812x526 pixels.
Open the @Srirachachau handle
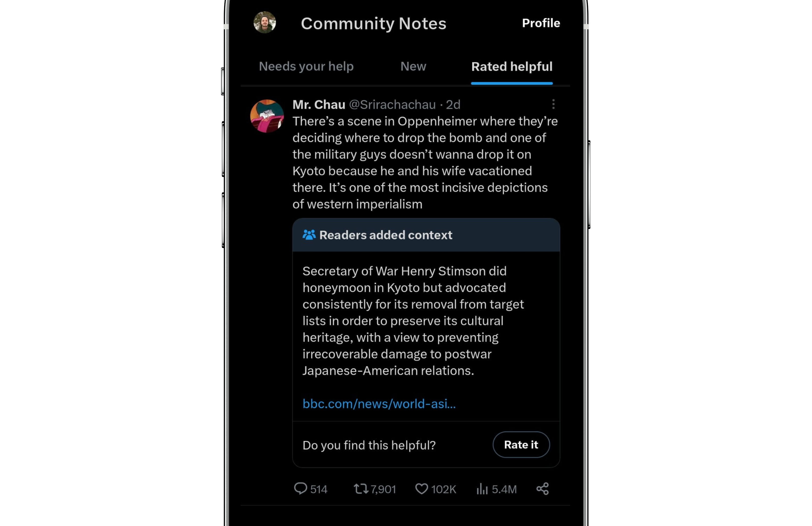point(392,104)
